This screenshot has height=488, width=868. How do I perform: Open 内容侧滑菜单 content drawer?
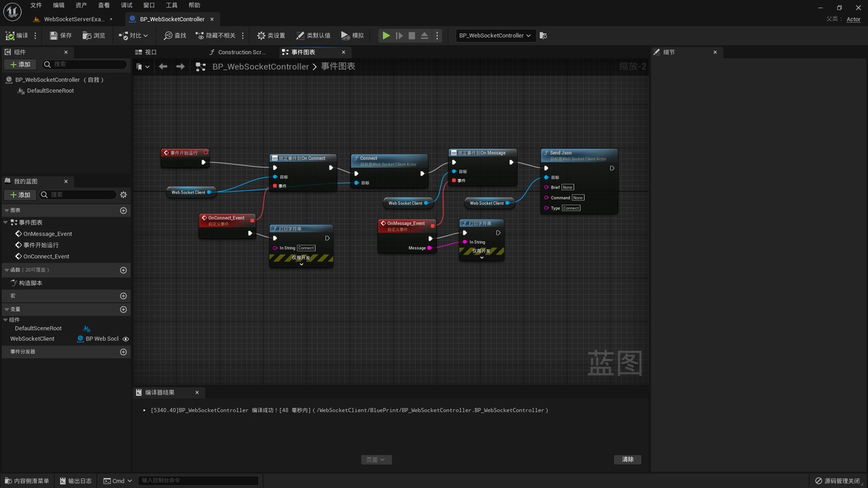coord(26,481)
